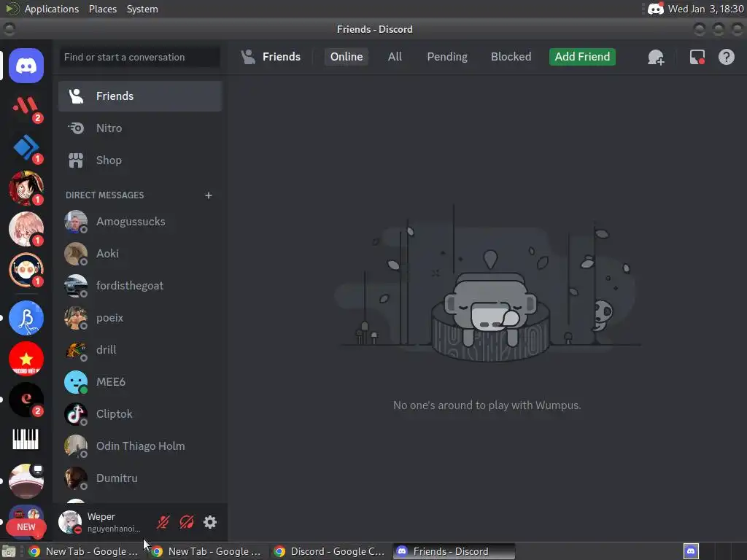Screen dimensions: 747x560
Task: Open the red double-slash server with 2 notifications
Action: coord(26,106)
